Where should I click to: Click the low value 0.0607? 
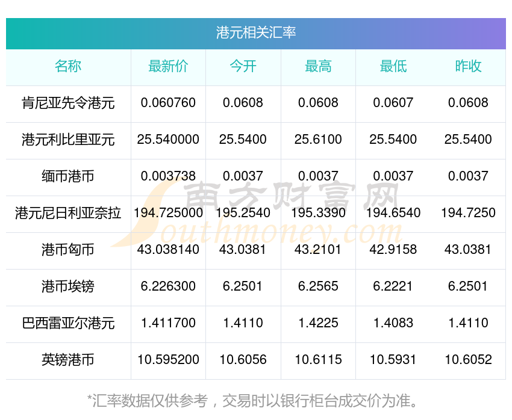393,103
